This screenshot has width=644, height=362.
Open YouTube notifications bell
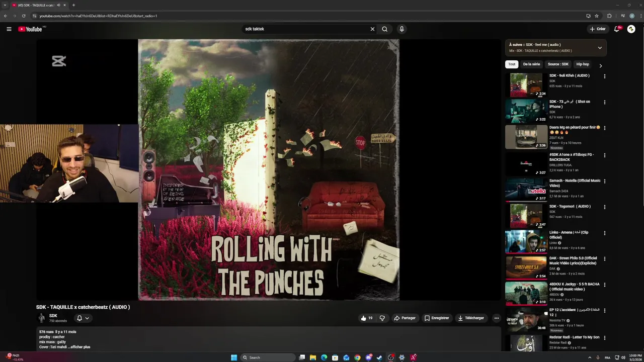(x=617, y=29)
